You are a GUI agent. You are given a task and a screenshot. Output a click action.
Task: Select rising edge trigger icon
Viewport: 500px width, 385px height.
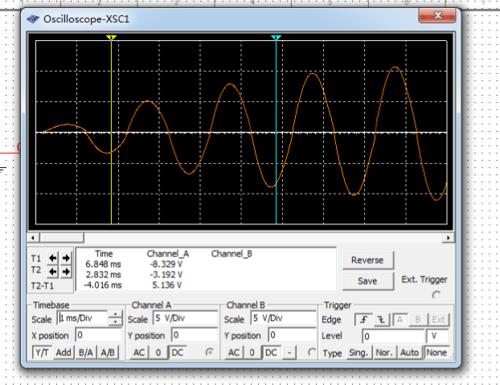(x=363, y=320)
